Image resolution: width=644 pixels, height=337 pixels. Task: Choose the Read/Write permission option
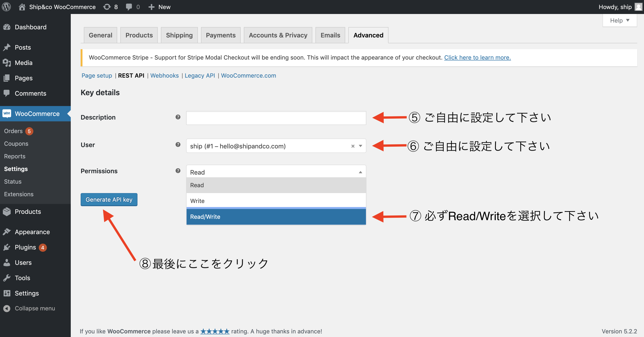click(x=276, y=217)
